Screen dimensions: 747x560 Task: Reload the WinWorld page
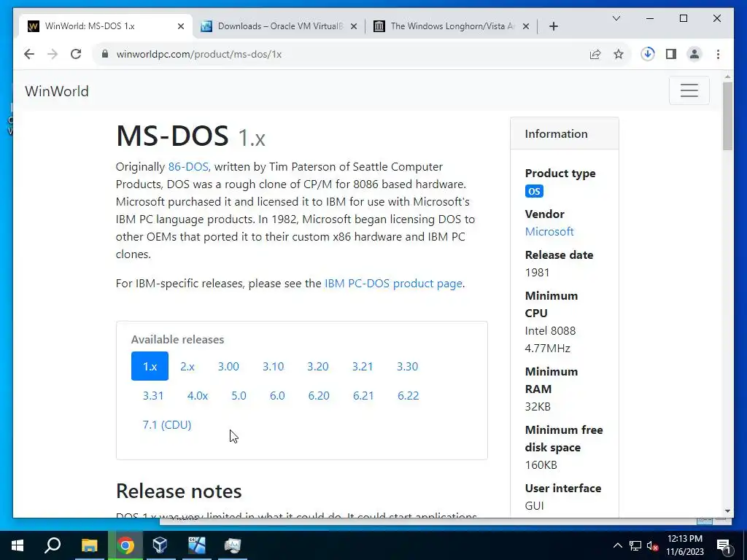(x=76, y=54)
